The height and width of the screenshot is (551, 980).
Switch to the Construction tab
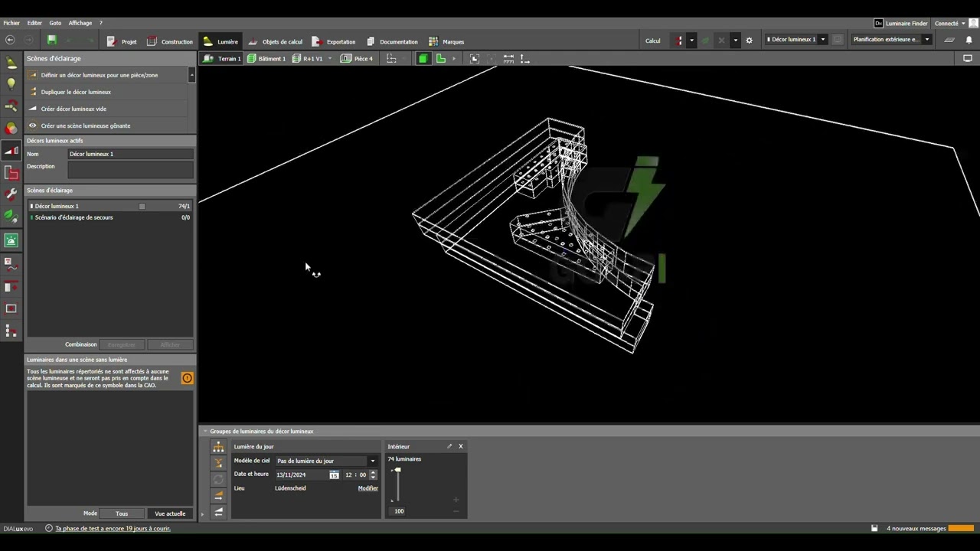[x=169, y=41]
